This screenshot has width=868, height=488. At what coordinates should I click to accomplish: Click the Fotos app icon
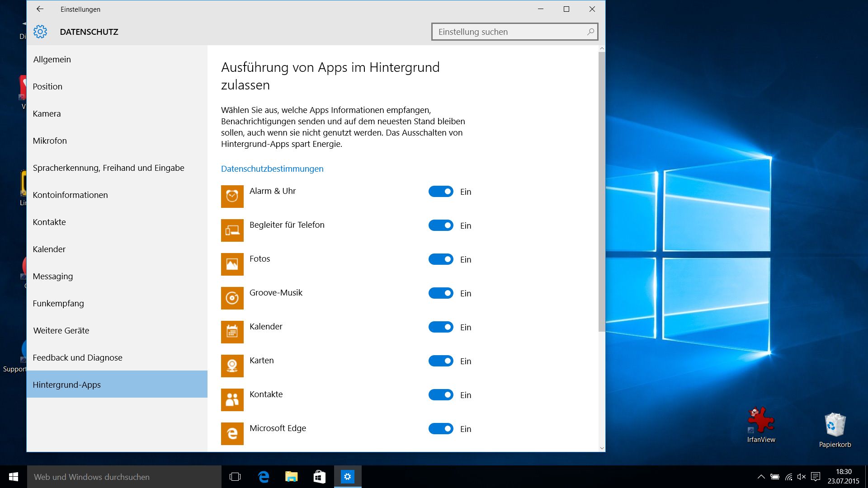click(232, 264)
